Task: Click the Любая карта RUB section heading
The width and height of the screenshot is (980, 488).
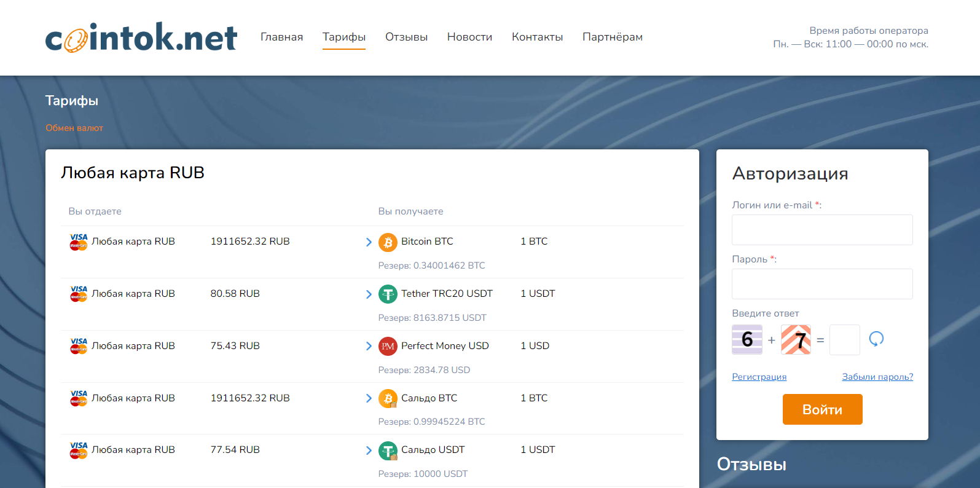Action: tap(133, 173)
